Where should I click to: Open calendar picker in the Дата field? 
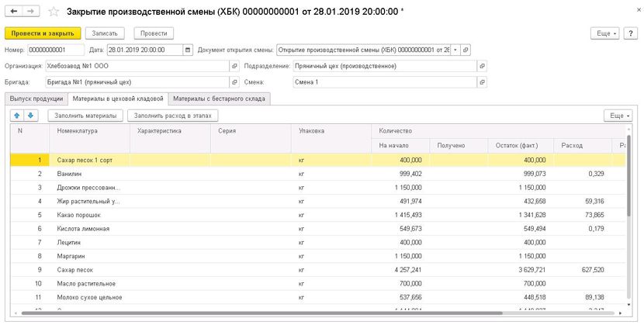[x=188, y=50]
